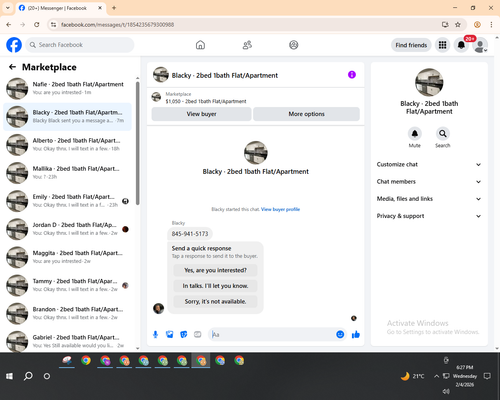Expand the Chat members section
The height and width of the screenshot is (400, 500).
point(429,182)
